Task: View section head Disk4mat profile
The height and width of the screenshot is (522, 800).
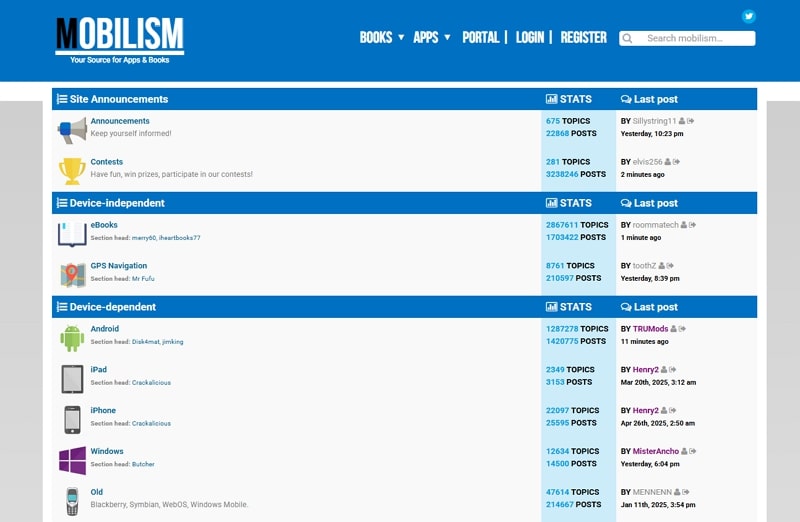Action: click(x=145, y=342)
